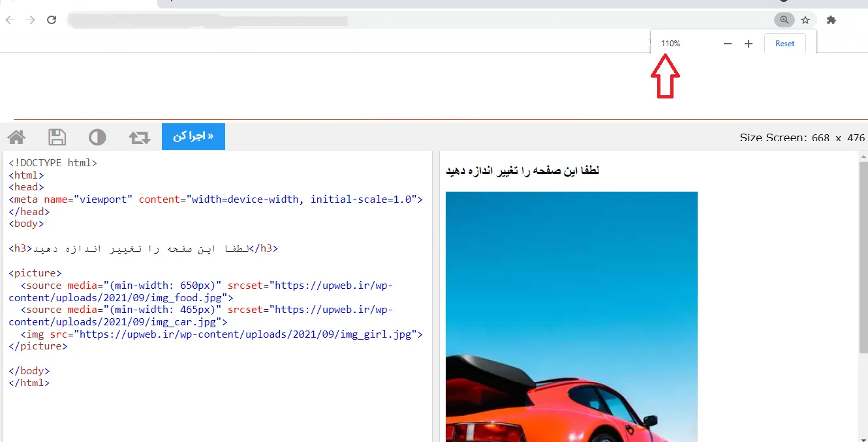This screenshot has height=442, width=868.
Task: Open the editor home icon
Action: pos(16,137)
